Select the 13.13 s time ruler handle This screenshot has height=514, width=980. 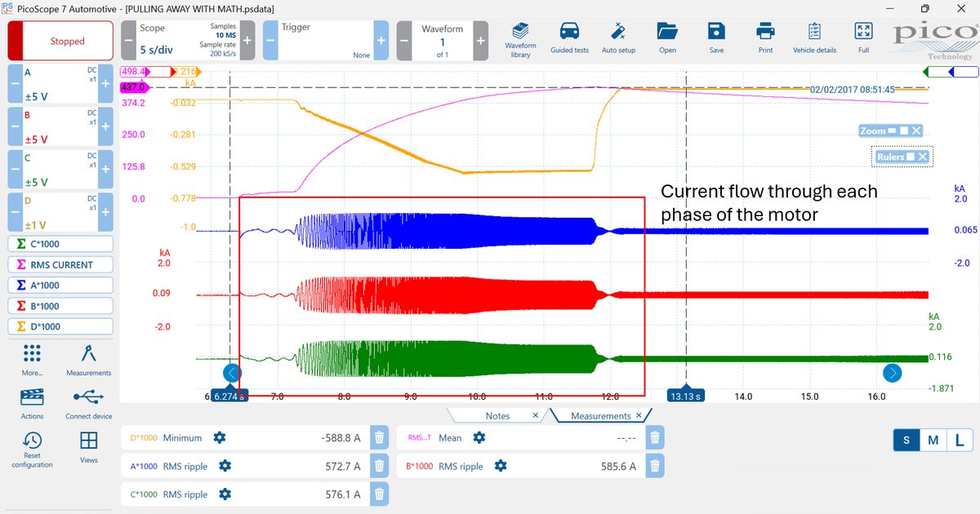click(687, 396)
